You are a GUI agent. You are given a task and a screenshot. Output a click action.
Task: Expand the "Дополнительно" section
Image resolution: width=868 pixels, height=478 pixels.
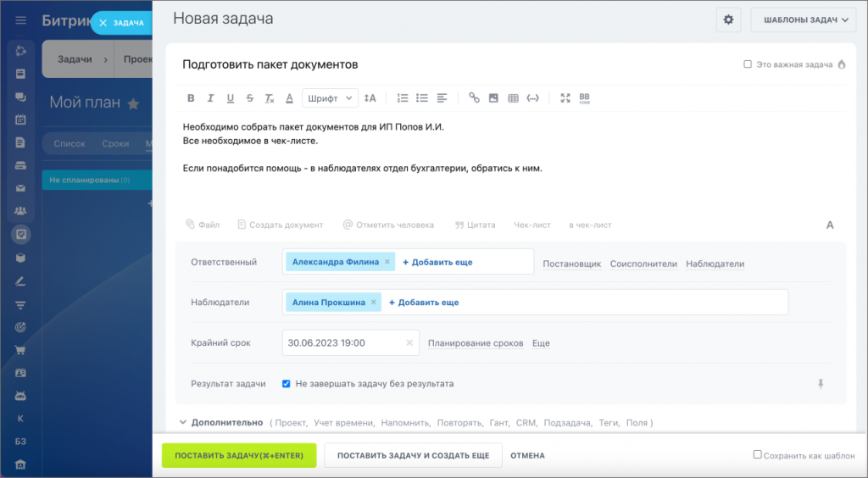point(226,422)
